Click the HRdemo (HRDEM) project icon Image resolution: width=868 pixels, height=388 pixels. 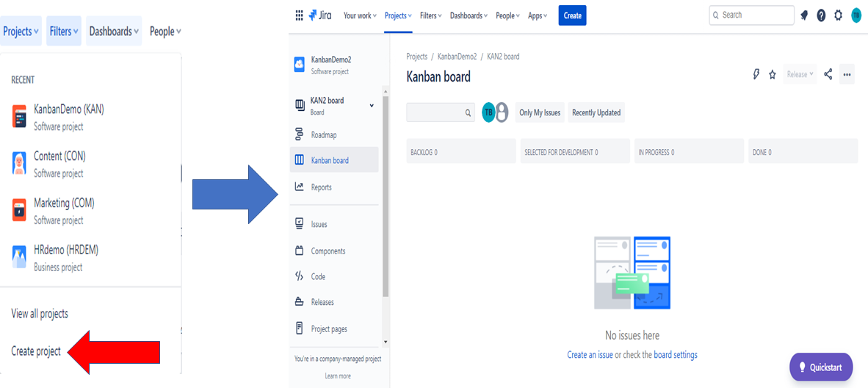[x=19, y=257]
